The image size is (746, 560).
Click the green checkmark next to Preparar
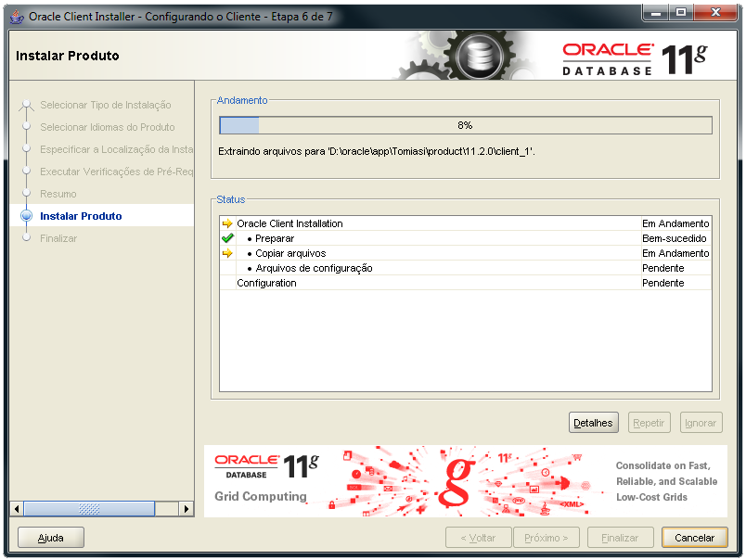227,238
